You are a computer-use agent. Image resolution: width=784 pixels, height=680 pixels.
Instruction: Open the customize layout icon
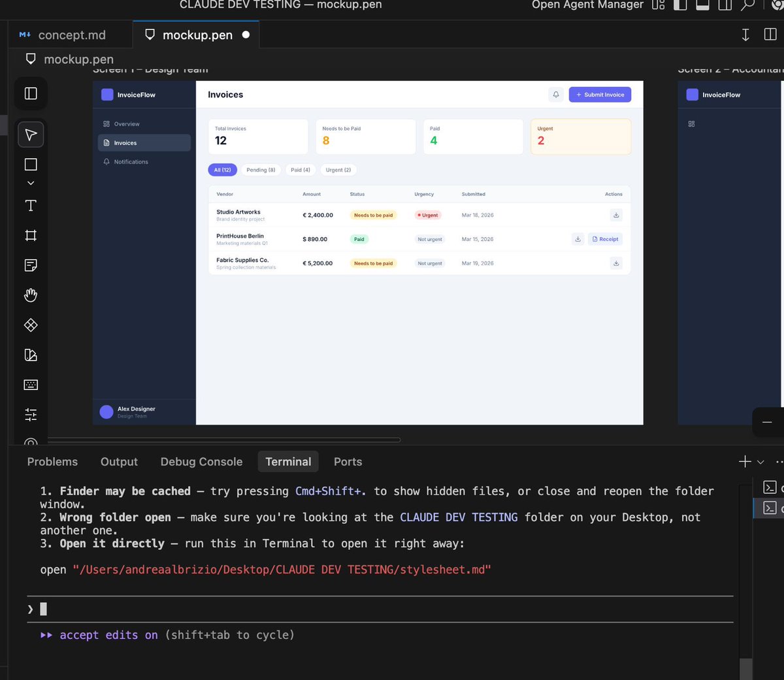coord(659,5)
